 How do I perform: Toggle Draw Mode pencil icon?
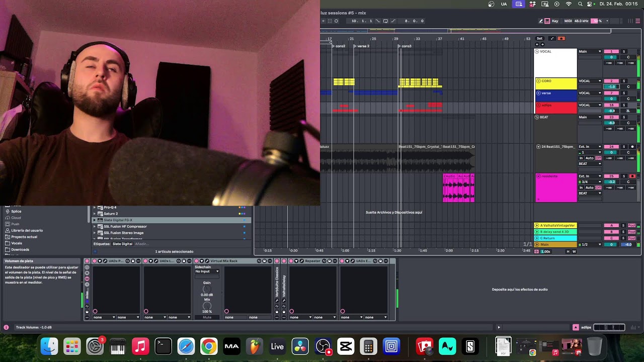coord(541,21)
